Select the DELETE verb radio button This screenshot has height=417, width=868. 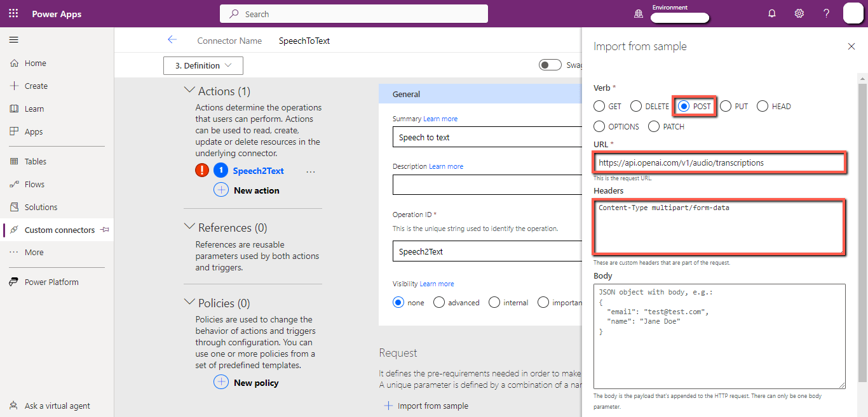point(636,106)
